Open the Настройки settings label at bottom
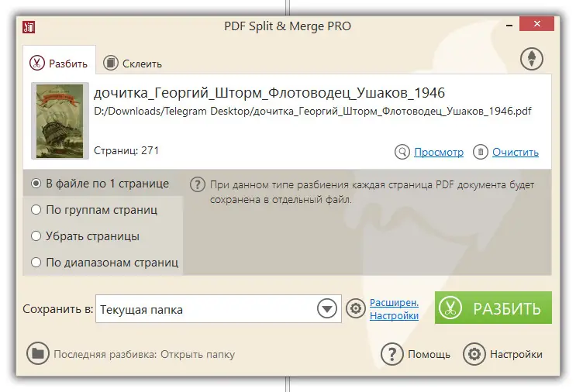 point(516,354)
